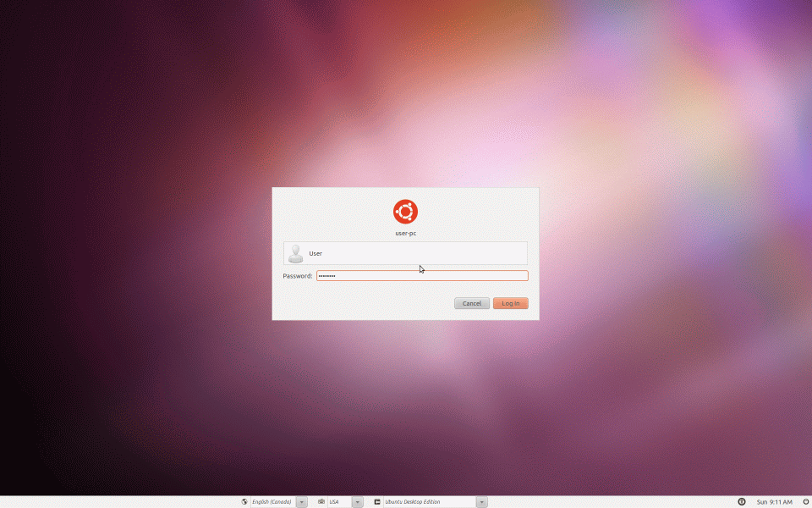Select English (Canada) in the language combo box

pyautogui.click(x=271, y=501)
